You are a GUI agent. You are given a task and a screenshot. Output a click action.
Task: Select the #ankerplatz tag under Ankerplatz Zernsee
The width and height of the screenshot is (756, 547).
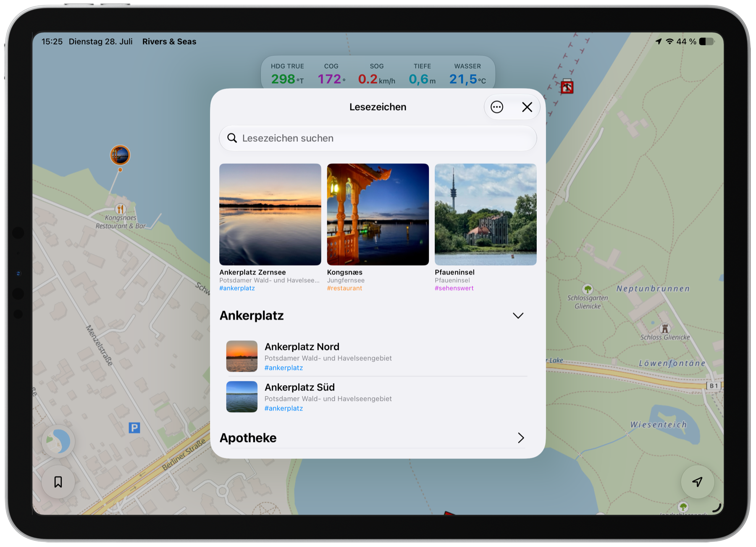coord(237,288)
